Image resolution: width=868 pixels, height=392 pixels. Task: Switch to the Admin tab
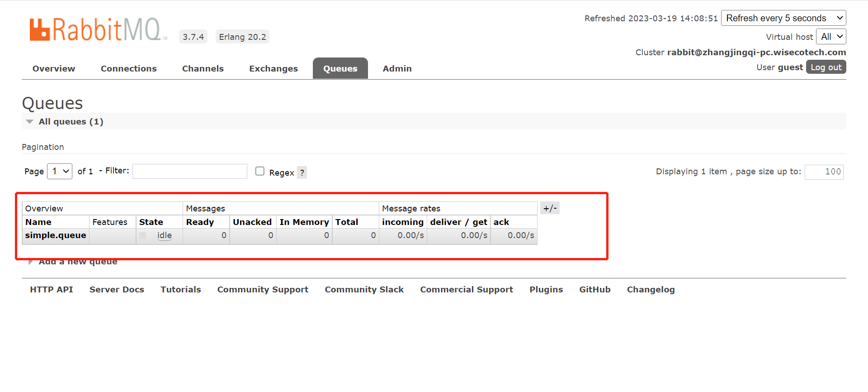(397, 68)
